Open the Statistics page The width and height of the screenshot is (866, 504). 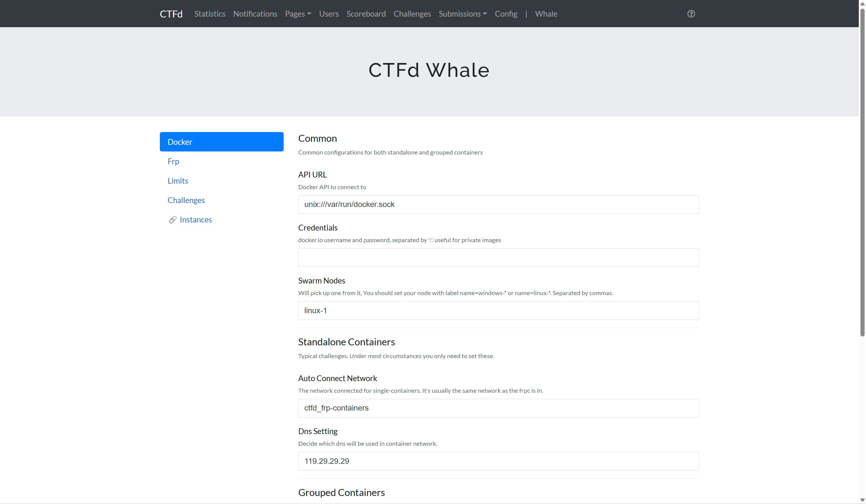pyautogui.click(x=210, y=14)
